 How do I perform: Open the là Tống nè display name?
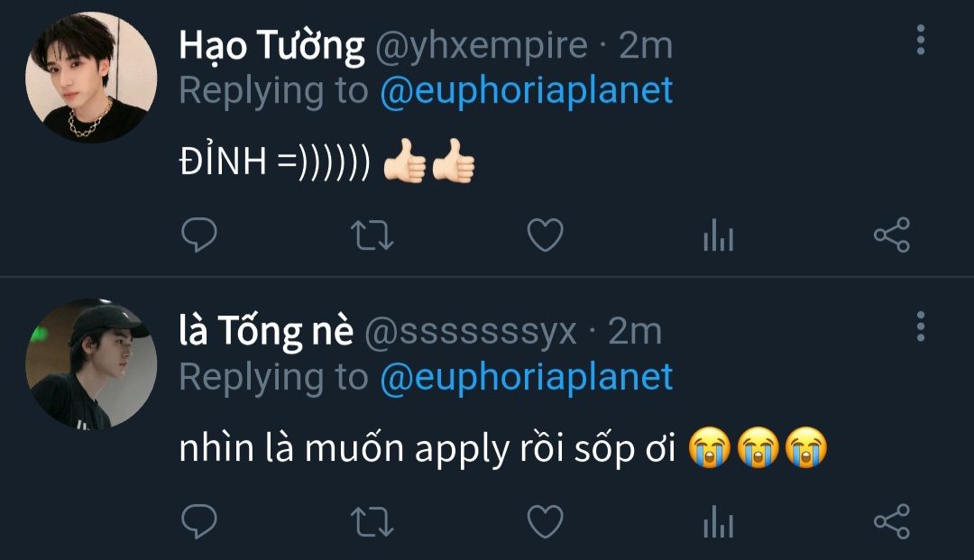[x=266, y=332]
